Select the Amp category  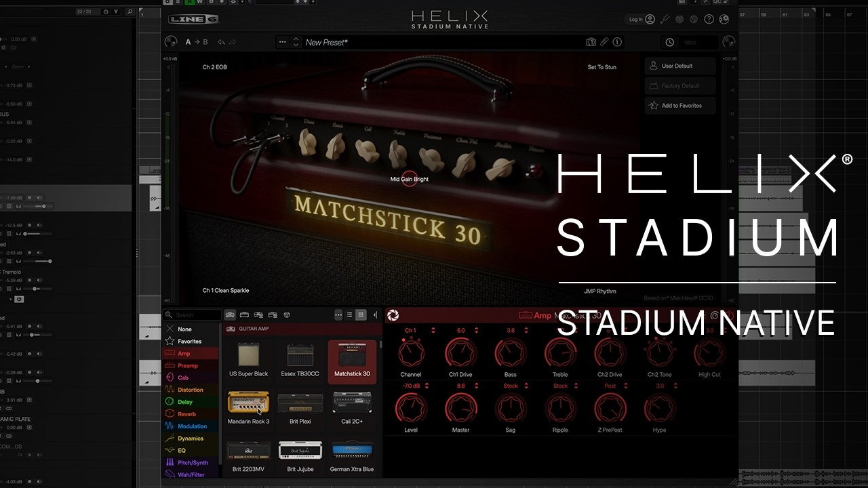pyautogui.click(x=191, y=353)
